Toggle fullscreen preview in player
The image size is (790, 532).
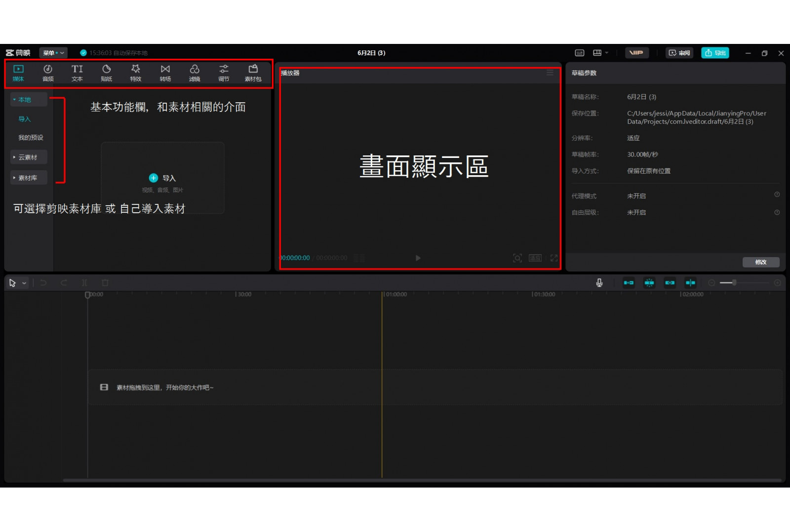pyautogui.click(x=554, y=258)
